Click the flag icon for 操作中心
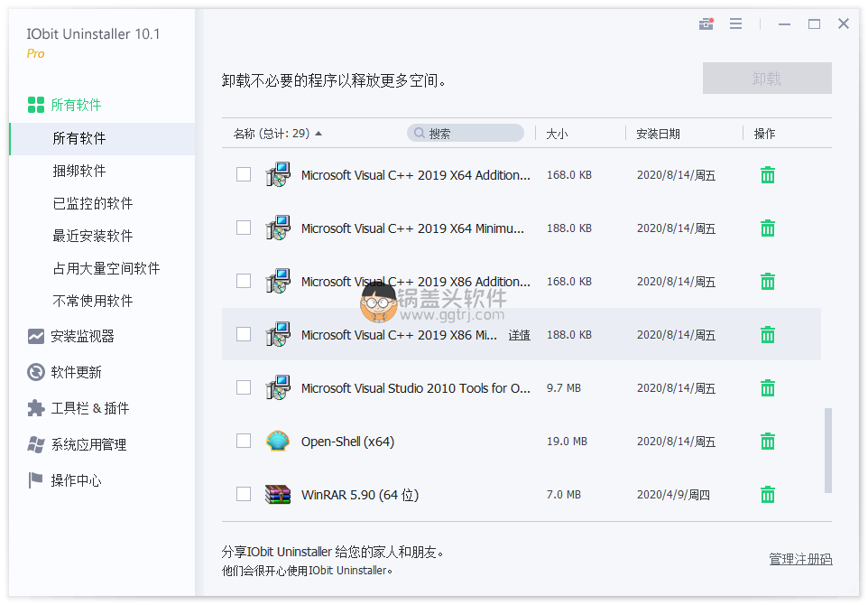 click(x=35, y=480)
